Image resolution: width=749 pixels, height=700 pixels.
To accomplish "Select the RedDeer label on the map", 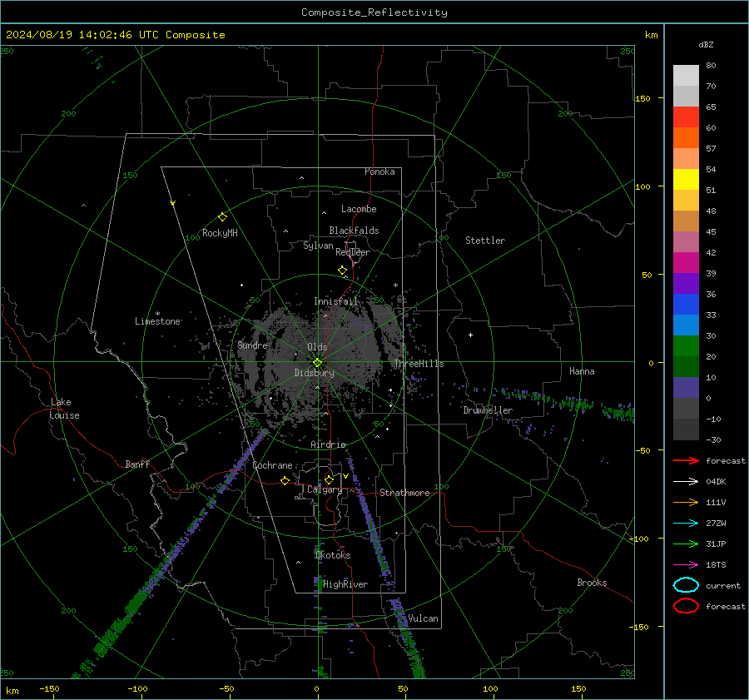I will coord(353,252).
